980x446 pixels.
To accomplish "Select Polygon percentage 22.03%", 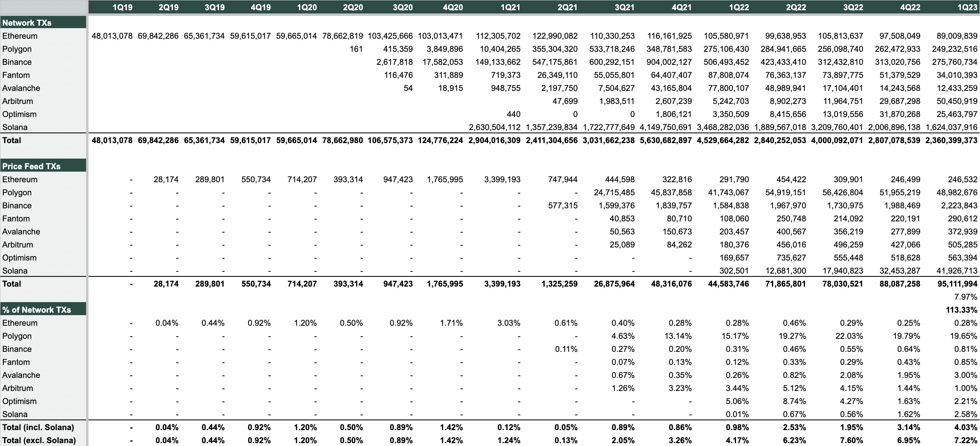I will coord(849,336).
